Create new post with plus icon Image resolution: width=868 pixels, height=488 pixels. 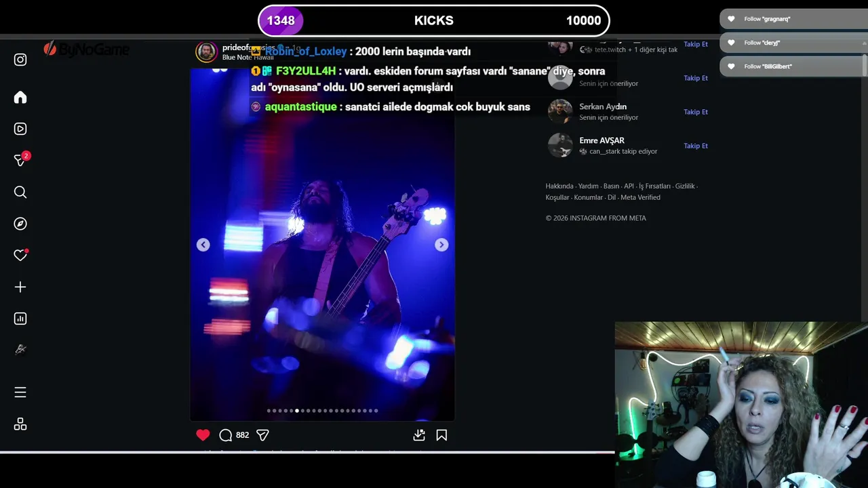20,287
